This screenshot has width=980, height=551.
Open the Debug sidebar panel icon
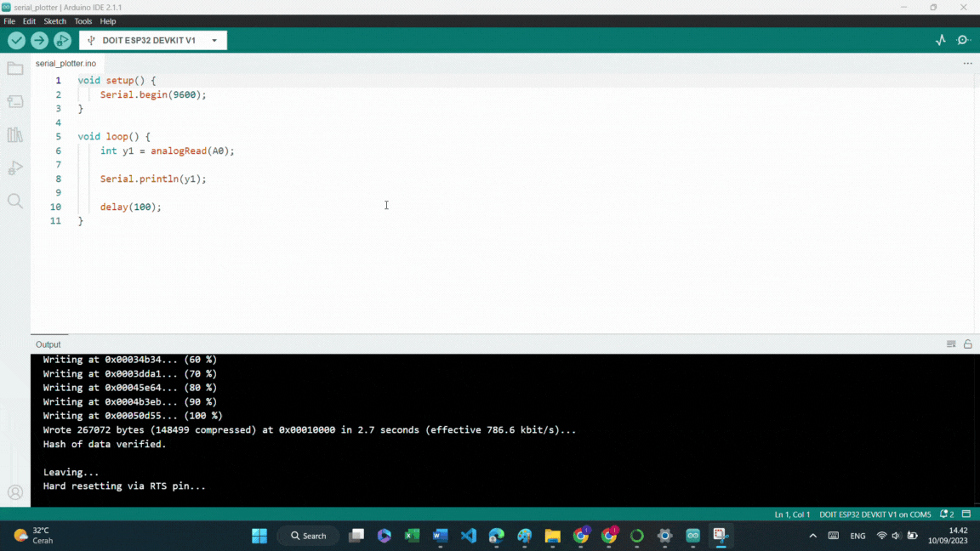click(x=15, y=168)
